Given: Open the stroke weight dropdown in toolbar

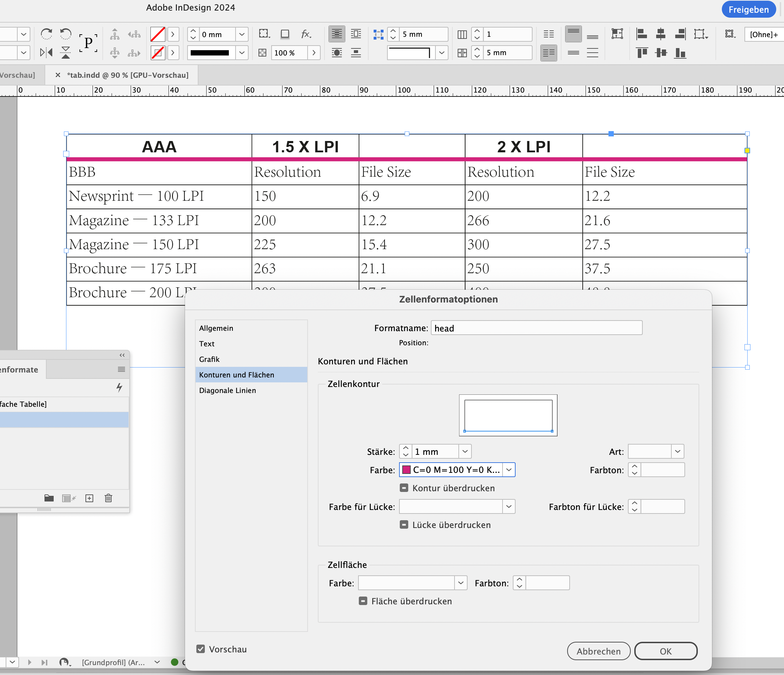Looking at the screenshot, I should tap(242, 34).
